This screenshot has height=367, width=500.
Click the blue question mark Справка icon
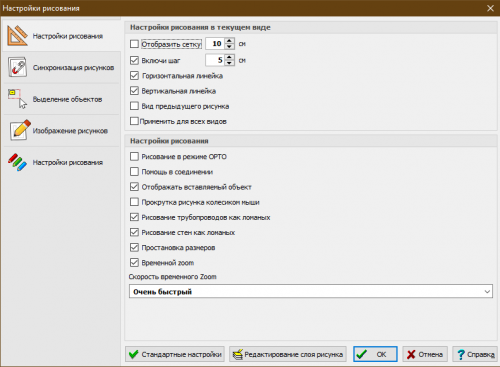tap(461, 354)
